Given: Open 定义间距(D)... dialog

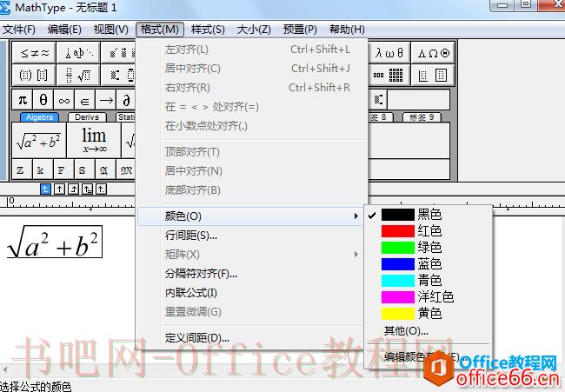Looking at the screenshot, I should [x=250, y=338].
